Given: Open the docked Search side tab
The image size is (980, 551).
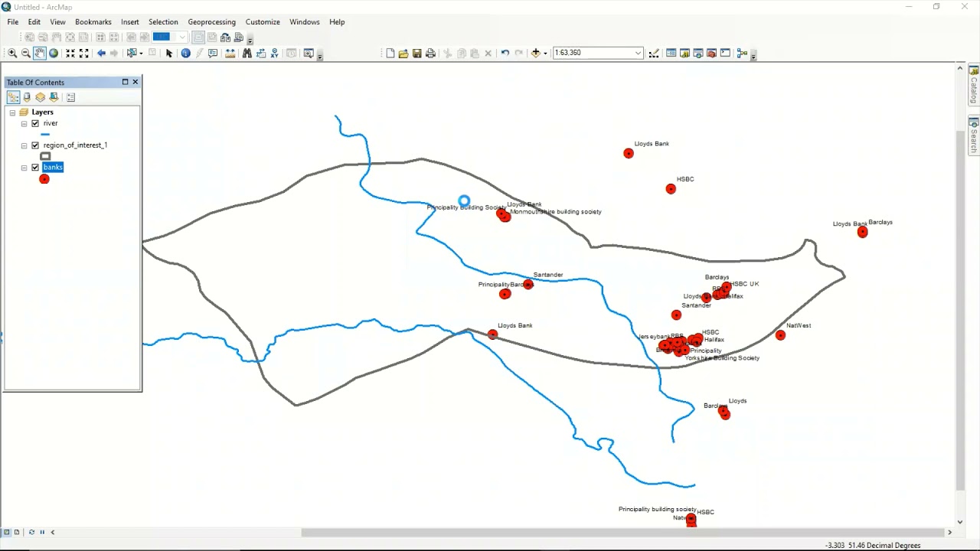Looking at the screenshot, I should coord(974,135).
